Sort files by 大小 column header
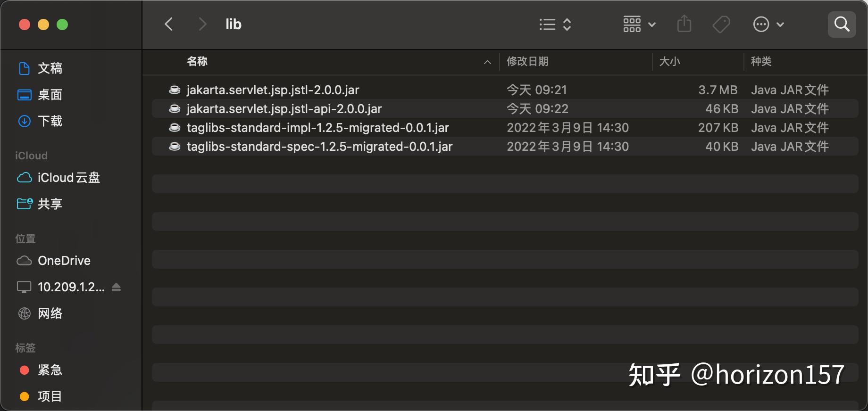868x411 pixels. pyautogui.click(x=669, y=62)
